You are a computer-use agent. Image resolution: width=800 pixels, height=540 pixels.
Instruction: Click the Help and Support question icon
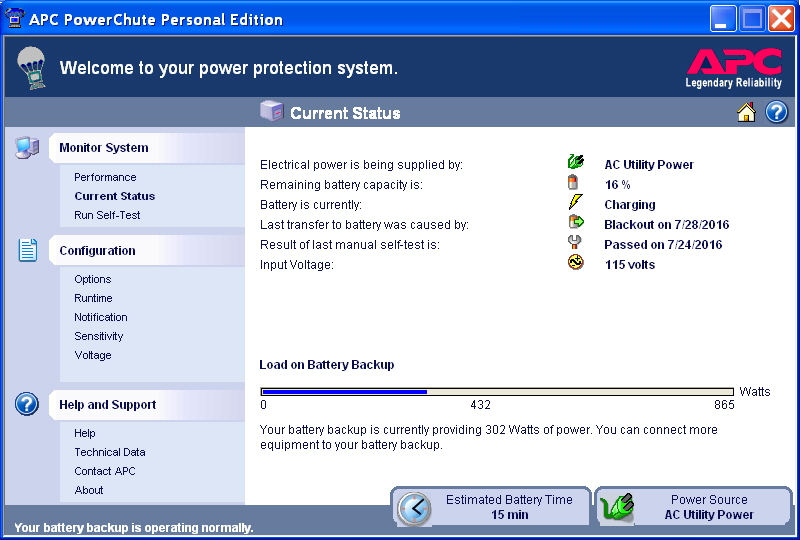click(28, 405)
